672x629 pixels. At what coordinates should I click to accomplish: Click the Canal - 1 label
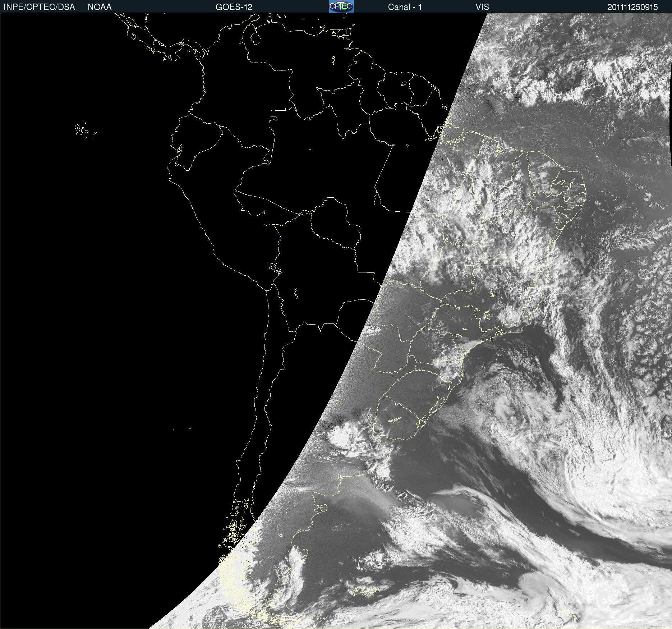(x=405, y=7)
